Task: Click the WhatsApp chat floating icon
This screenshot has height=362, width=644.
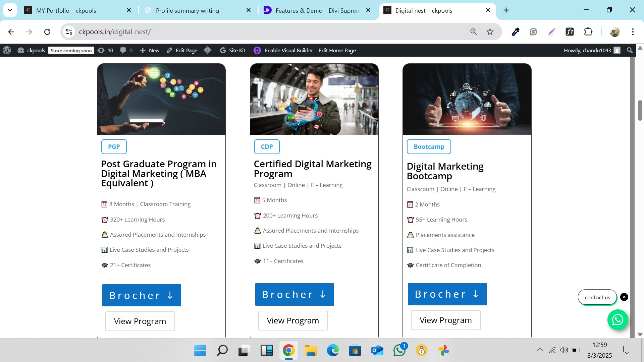Action: pyautogui.click(x=618, y=320)
